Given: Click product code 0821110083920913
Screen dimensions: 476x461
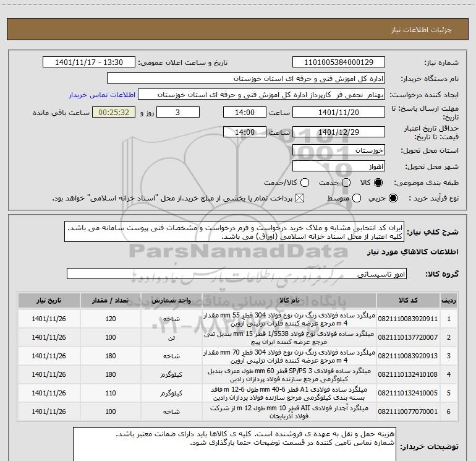Looking at the screenshot, I should click(408, 356).
